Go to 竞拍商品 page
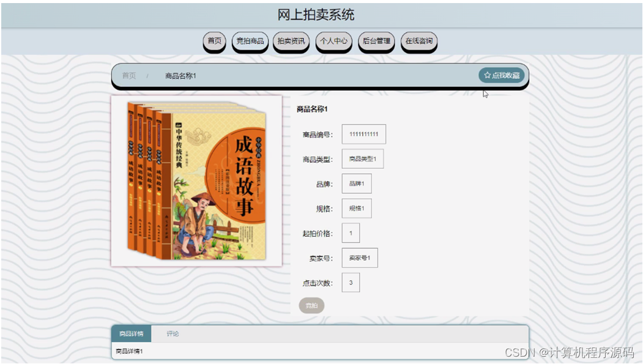643x364 pixels. [x=250, y=41]
